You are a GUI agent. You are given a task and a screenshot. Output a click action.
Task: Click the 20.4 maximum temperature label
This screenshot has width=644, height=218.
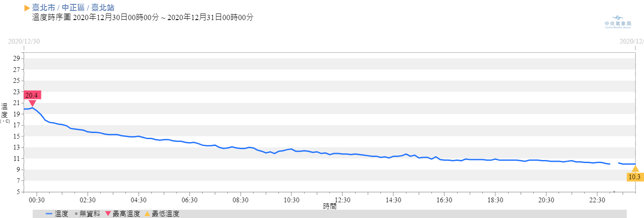pyautogui.click(x=32, y=95)
